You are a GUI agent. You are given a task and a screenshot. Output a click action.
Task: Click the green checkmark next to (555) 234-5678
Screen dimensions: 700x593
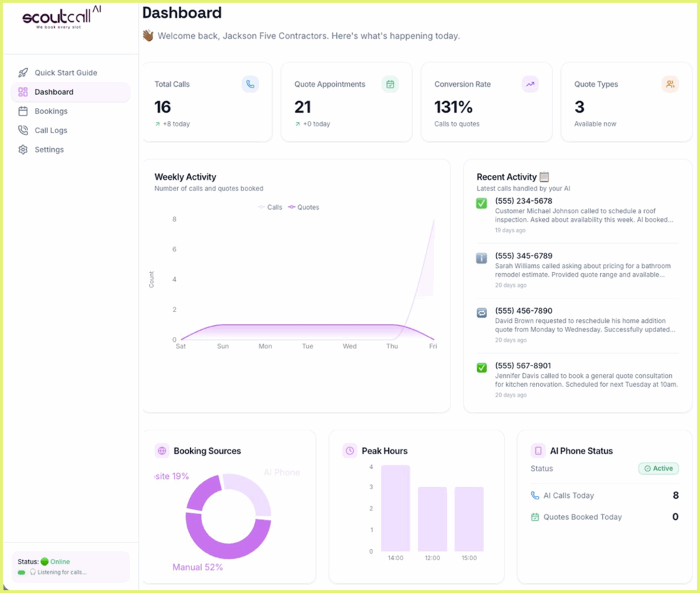coord(481,204)
